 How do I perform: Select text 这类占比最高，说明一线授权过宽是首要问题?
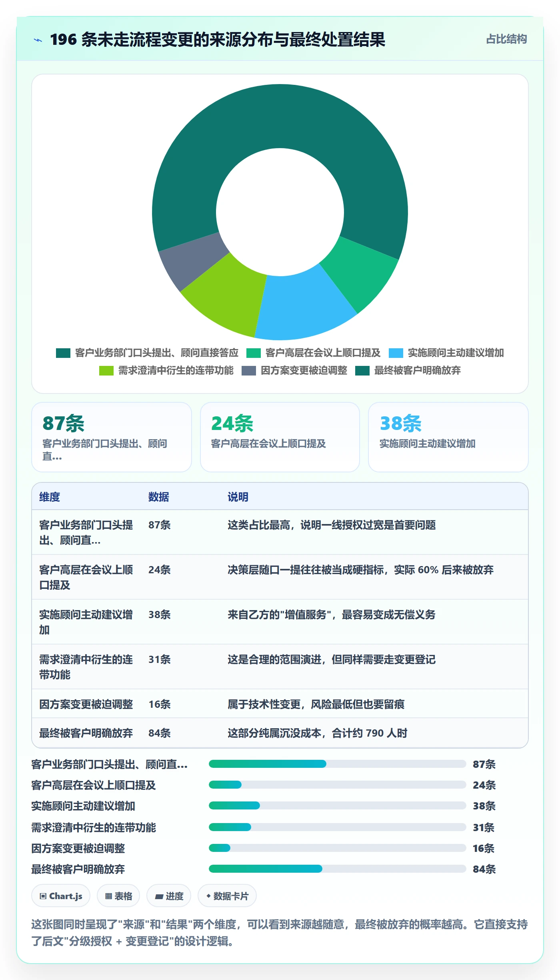(x=332, y=525)
